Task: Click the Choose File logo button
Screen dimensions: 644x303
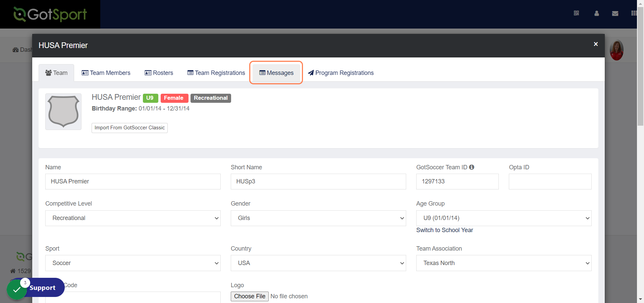Action: coord(250,296)
